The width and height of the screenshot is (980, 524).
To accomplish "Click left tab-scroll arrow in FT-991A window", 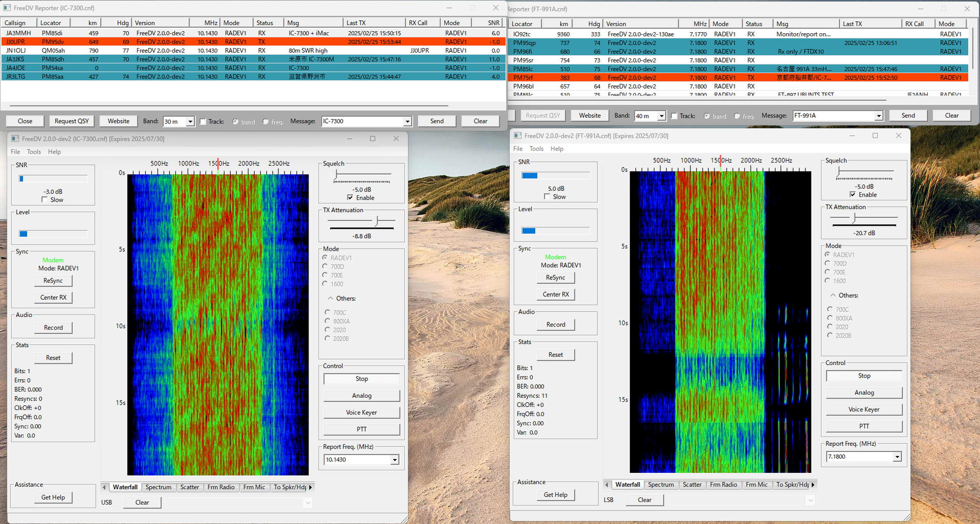I will (607, 485).
